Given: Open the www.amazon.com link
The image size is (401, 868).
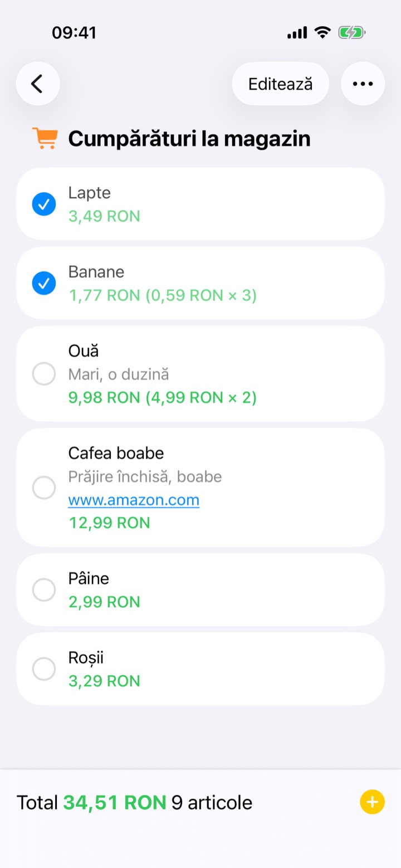Looking at the screenshot, I should [134, 500].
